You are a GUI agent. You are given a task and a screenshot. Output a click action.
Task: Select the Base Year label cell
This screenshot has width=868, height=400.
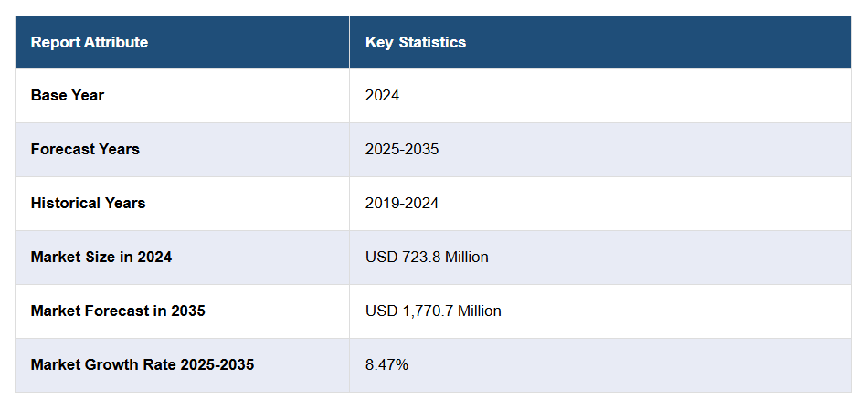click(x=68, y=95)
